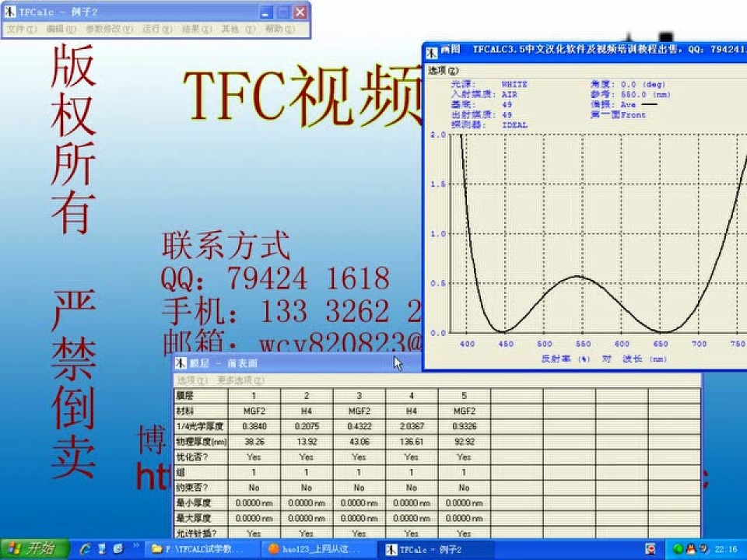
Task: Click the Windows 开始 start button
Action: (35, 549)
